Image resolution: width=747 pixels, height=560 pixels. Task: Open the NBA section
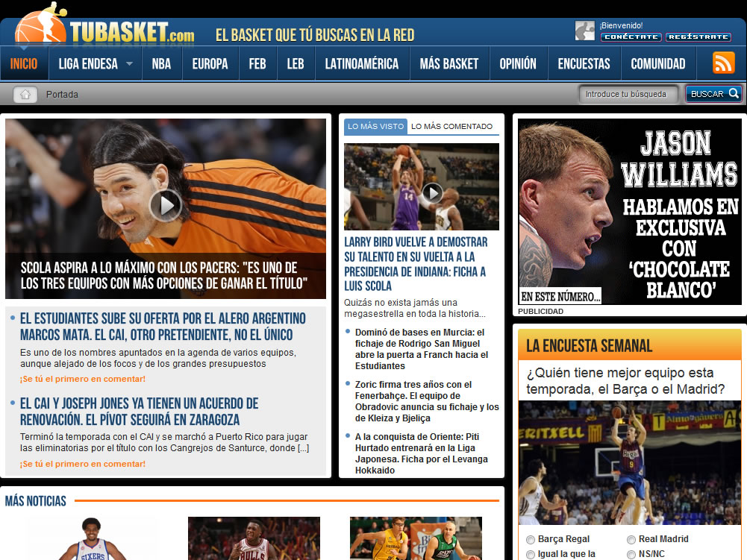click(161, 63)
